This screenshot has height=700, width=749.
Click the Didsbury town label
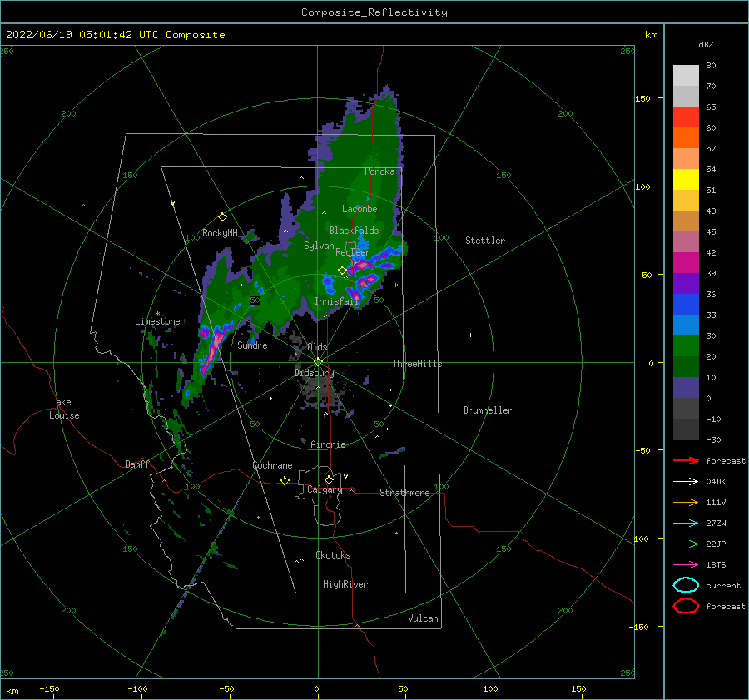coord(315,373)
